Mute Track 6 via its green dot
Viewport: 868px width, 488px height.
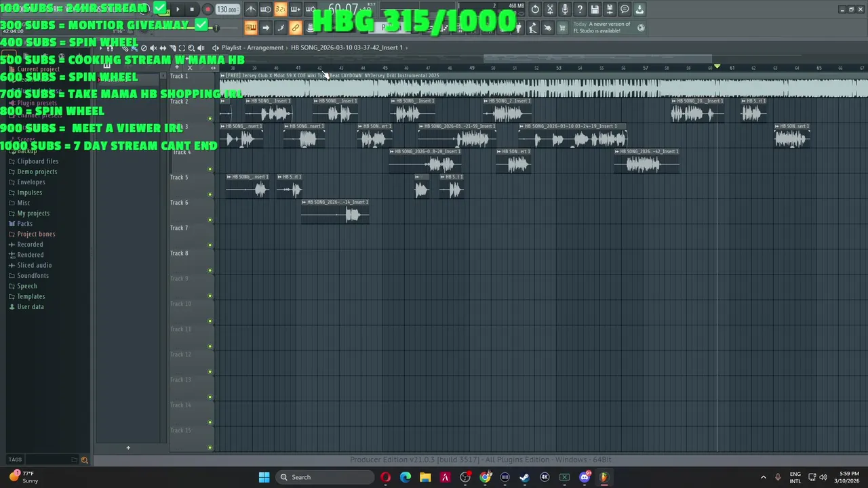click(210, 220)
